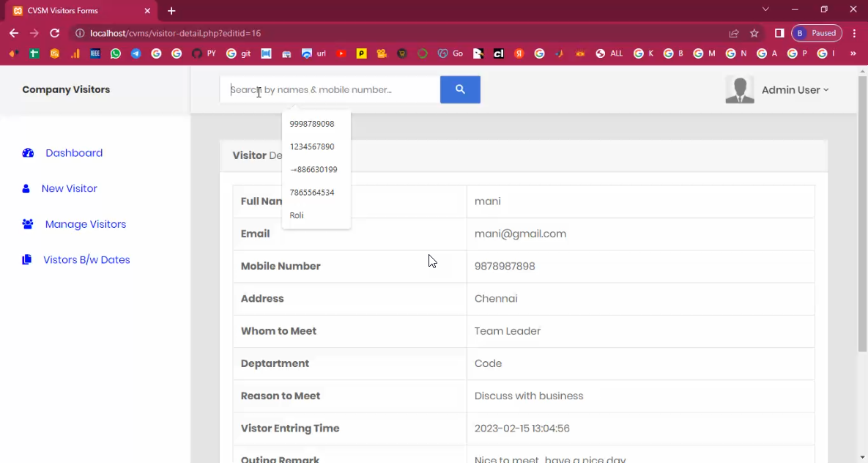Open the Manage Visitors link

click(86, 224)
